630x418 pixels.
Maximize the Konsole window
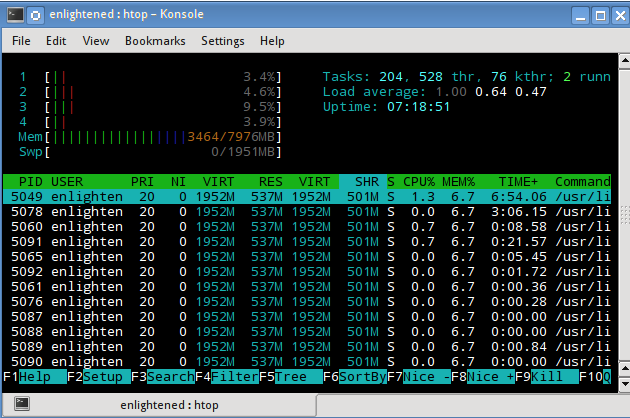tap(600, 16)
